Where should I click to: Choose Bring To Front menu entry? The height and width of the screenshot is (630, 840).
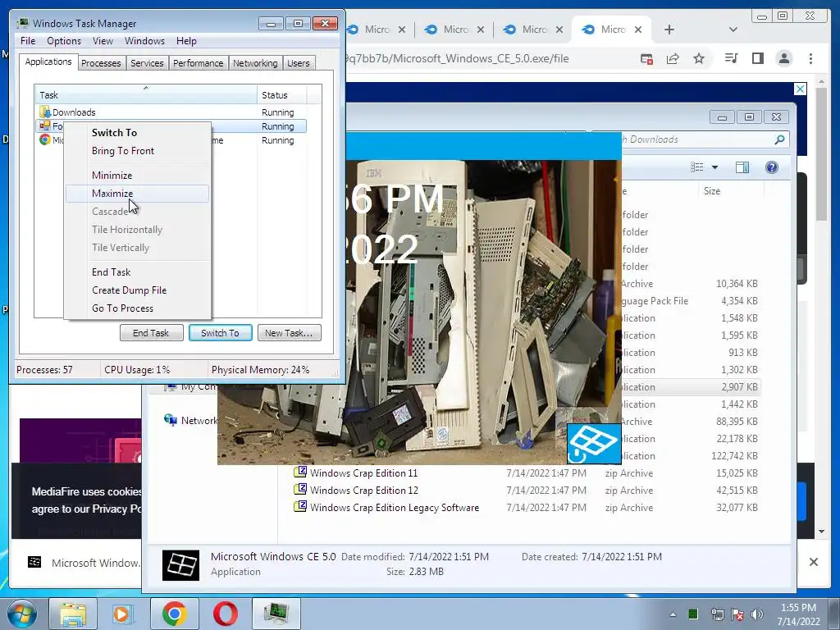tap(123, 151)
